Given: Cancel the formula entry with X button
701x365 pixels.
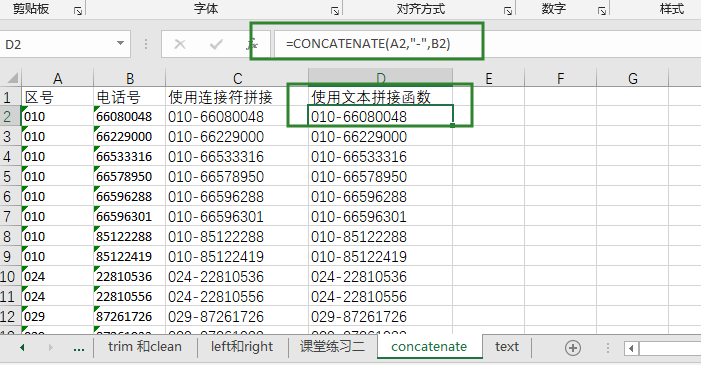Looking at the screenshot, I should pyautogui.click(x=180, y=44).
